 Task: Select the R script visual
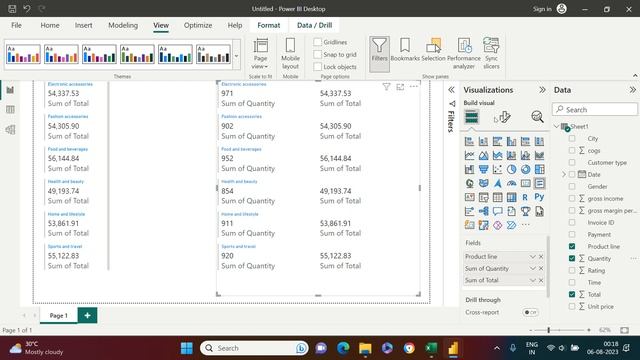525,198
